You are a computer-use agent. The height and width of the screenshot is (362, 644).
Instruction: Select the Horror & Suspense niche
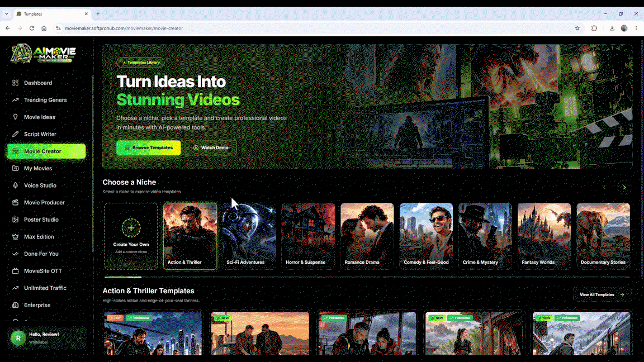(308, 236)
